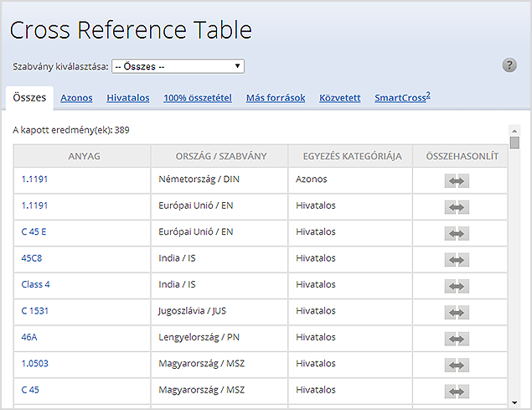Open the Szabvány kiválasztása dropdown
Viewport: 532px width, 410px height.
(x=178, y=66)
